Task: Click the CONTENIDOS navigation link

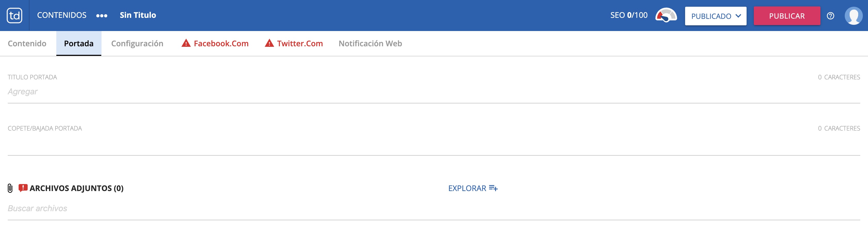Action: 62,15
